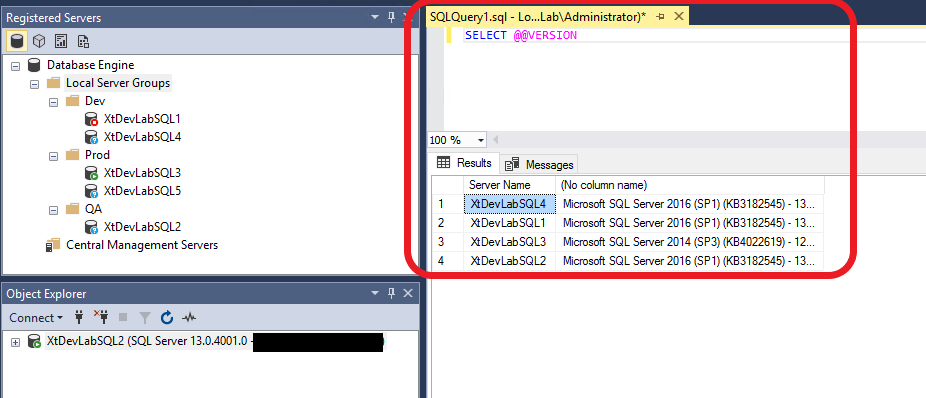926x398 pixels.
Task: Select the QA folder
Action: click(94, 209)
